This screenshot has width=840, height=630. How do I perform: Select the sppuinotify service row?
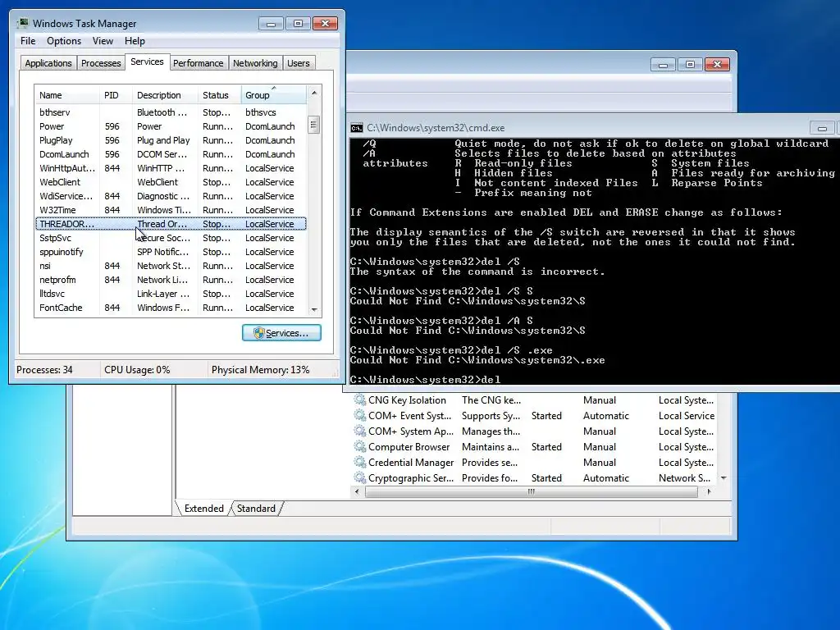point(171,252)
